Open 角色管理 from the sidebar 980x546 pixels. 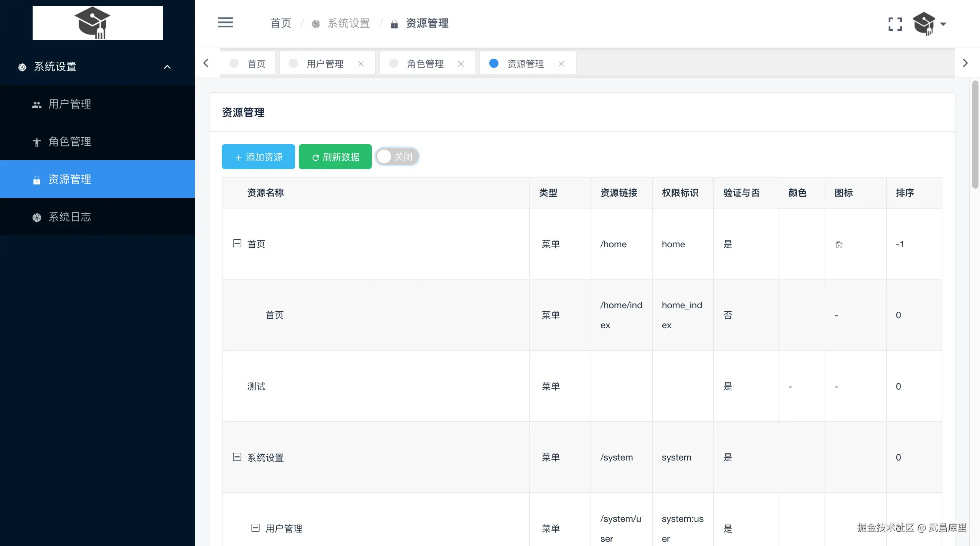pos(69,141)
